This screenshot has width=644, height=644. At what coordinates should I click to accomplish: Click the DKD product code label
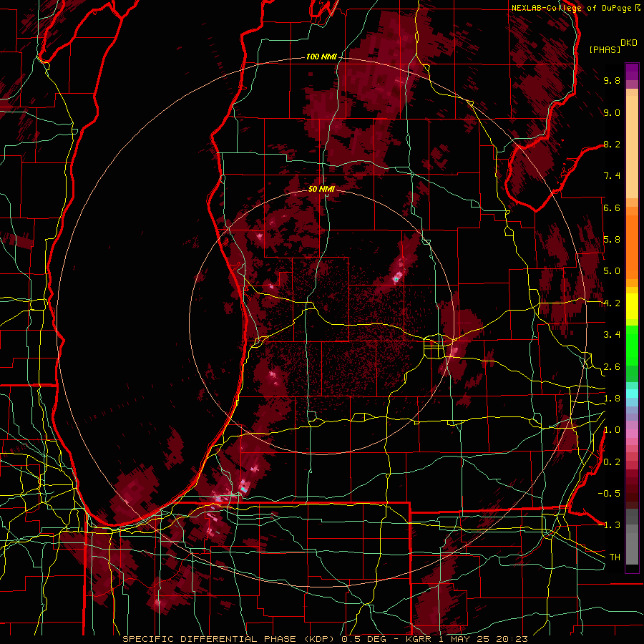629,43
